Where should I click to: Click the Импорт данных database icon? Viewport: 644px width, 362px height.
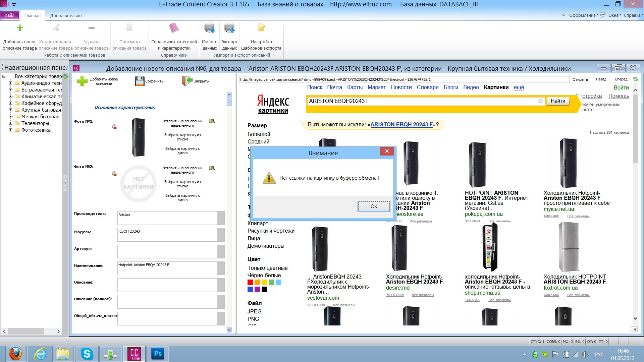(x=210, y=28)
